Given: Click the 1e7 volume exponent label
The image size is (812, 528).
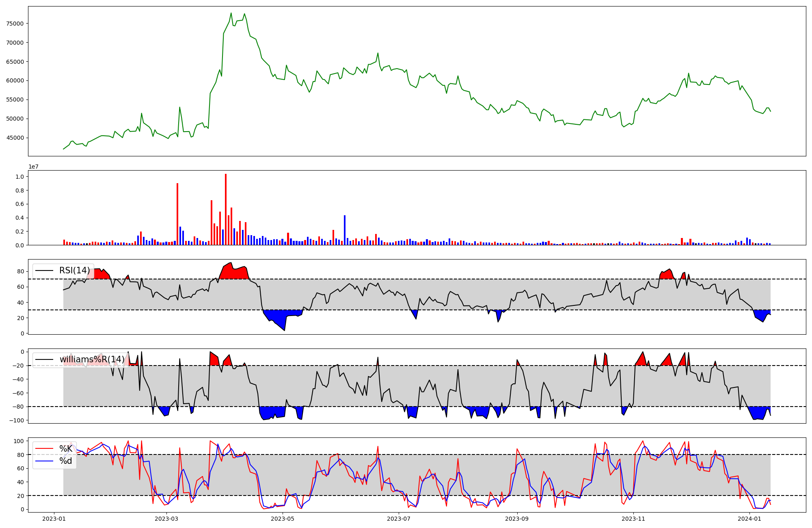Looking at the screenshot, I should click(33, 167).
